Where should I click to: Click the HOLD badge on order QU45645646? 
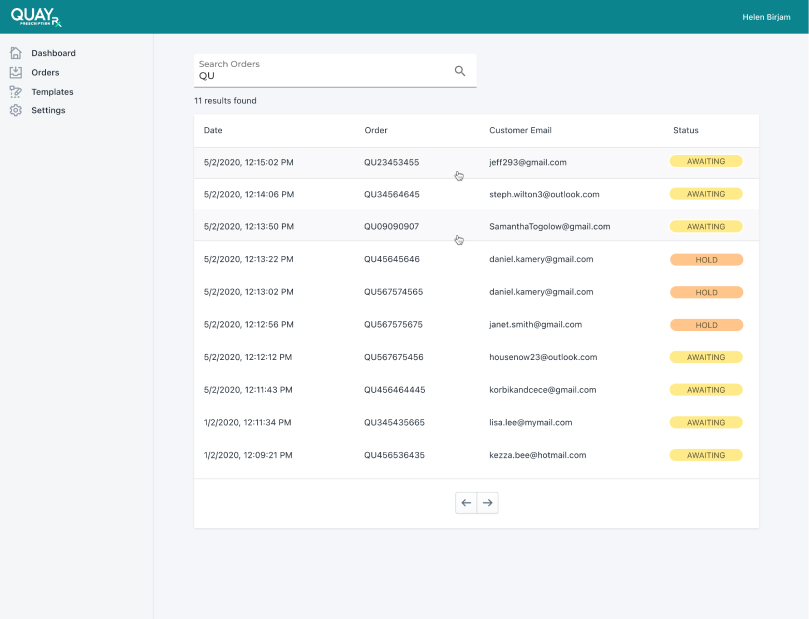706,259
